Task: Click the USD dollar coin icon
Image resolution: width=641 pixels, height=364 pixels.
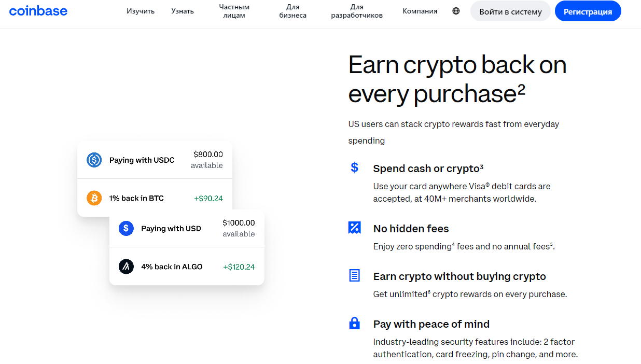Action: (126, 228)
